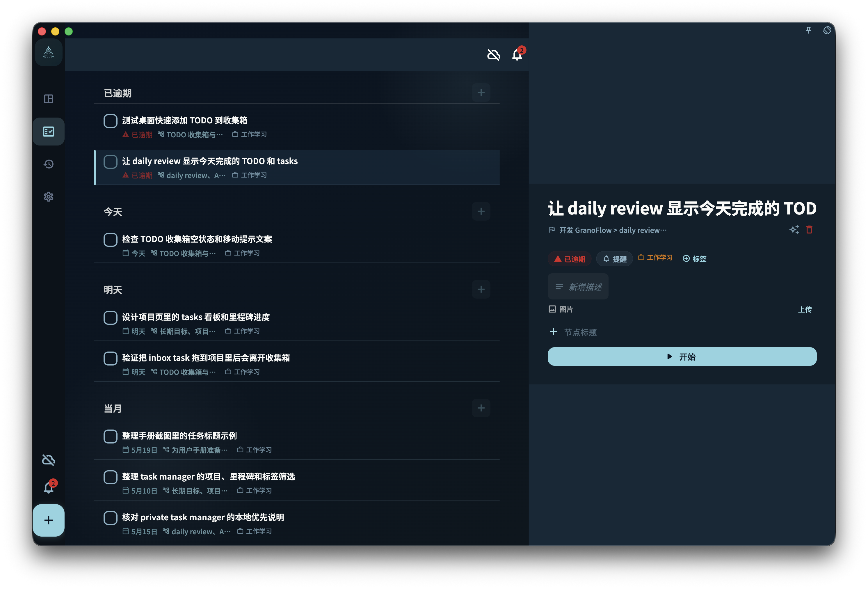Open the history review icon in sidebar
The image size is (868, 589).
(49, 164)
